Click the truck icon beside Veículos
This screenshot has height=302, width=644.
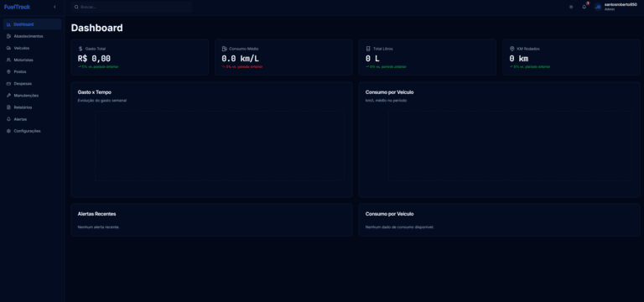tap(8, 48)
